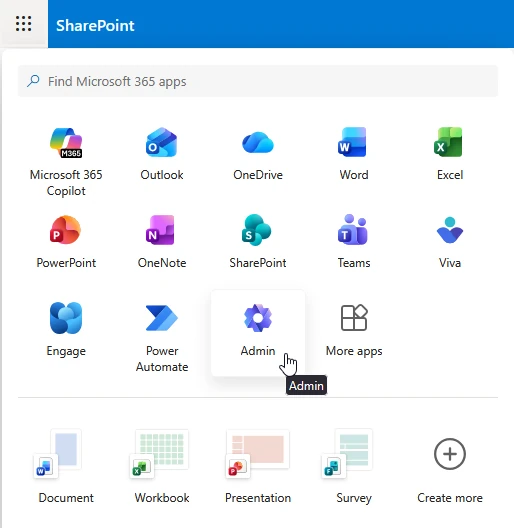Focus the Find Microsoft 365 apps search box
This screenshot has height=528, width=514.
pyautogui.click(x=258, y=81)
